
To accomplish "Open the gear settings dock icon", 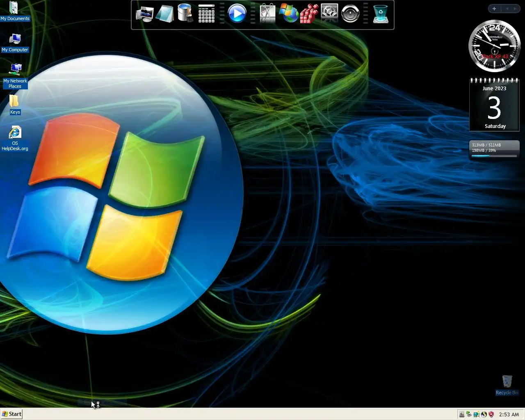I will 329,14.
